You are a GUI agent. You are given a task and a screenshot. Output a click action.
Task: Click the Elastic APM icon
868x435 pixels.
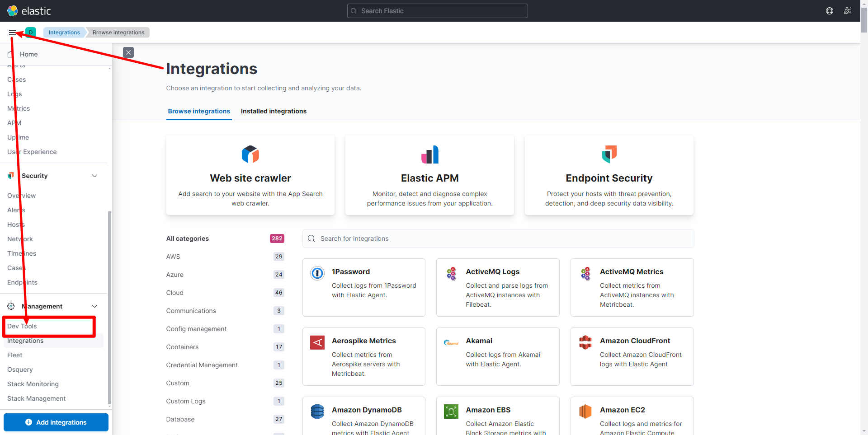pos(430,154)
